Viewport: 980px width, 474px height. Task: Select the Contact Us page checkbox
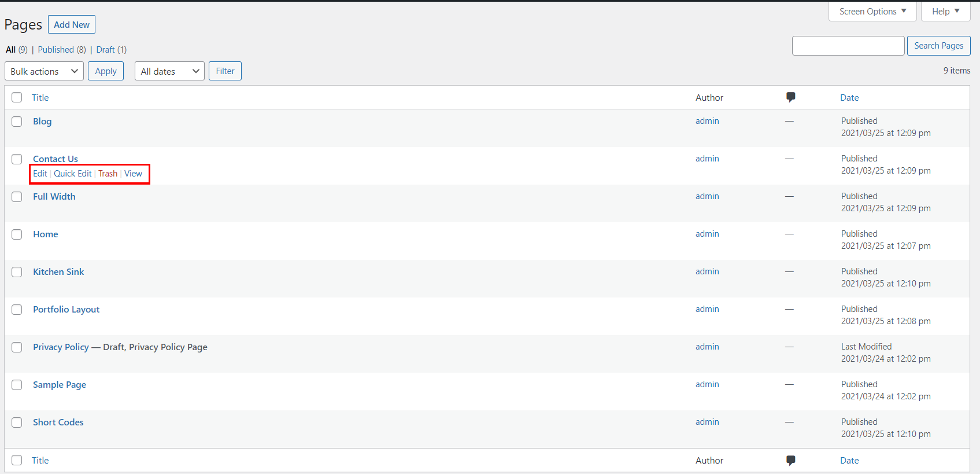click(17, 159)
